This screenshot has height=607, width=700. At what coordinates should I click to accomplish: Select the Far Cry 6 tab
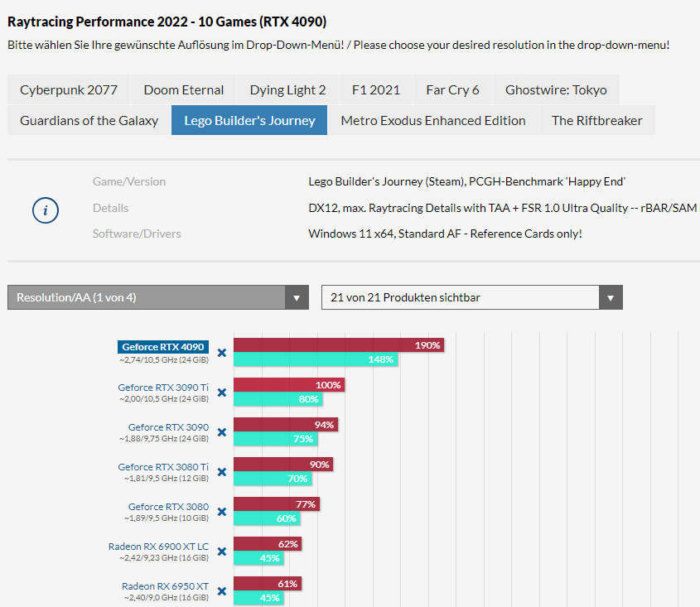coord(452,89)
